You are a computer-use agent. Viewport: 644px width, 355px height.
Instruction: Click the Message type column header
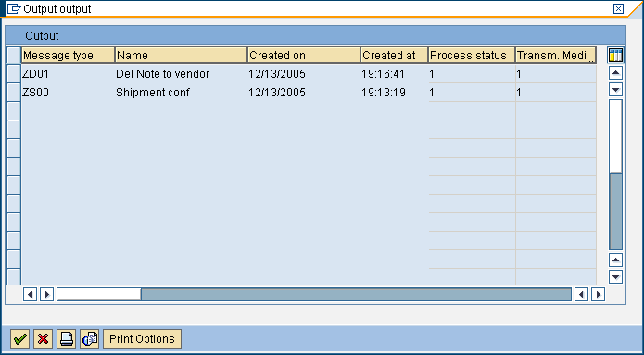click(x=69, y=55)
